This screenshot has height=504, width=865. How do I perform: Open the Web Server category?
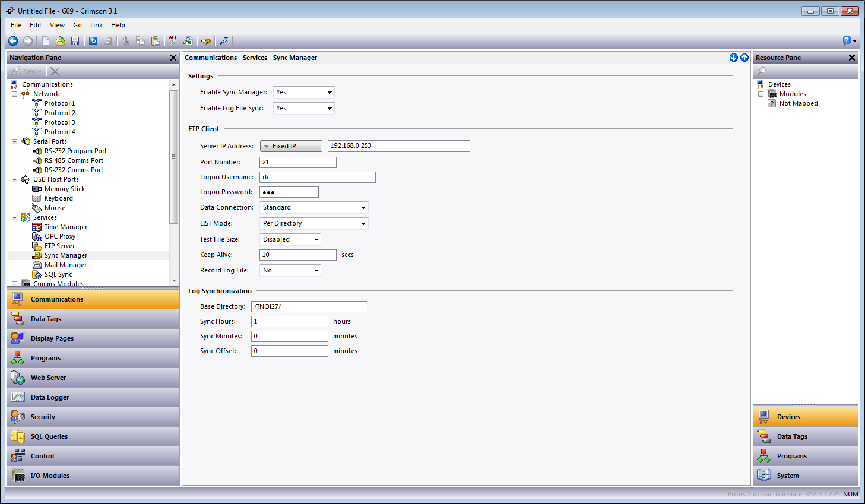(x=93, y=378)
